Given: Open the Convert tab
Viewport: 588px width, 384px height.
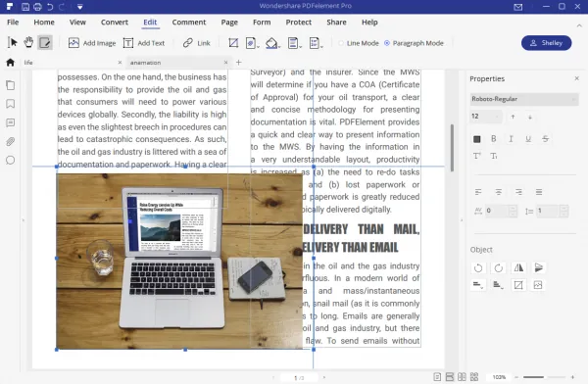Looking at the screenshot, I should click(115, 23).
